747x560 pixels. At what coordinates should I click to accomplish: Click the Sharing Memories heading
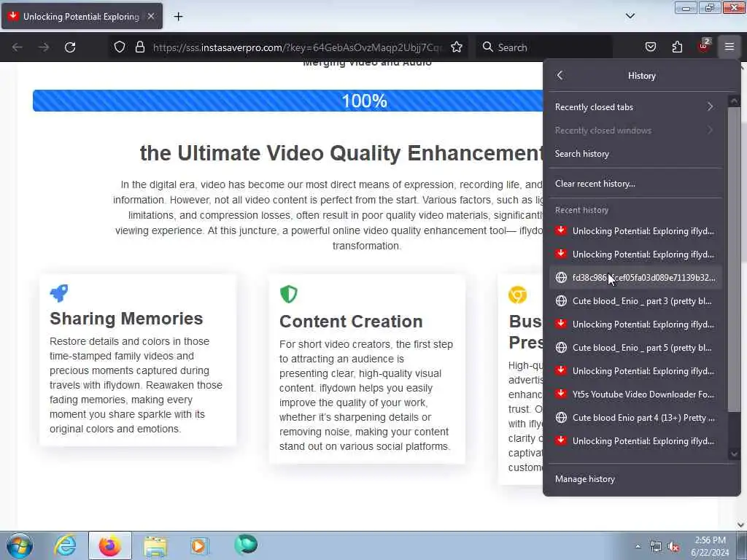pos(126,319)
